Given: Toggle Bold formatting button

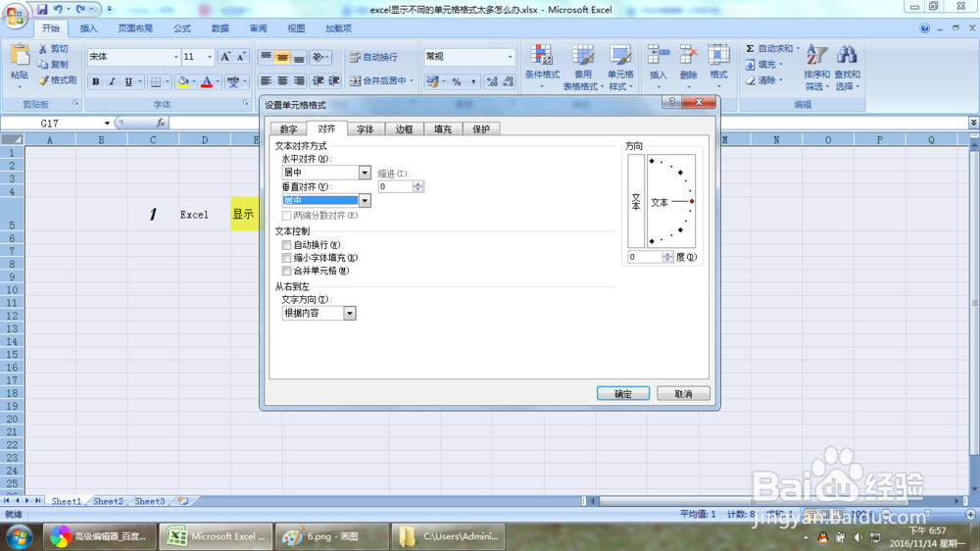Looking at the screenshot, I should click(96, 81).
